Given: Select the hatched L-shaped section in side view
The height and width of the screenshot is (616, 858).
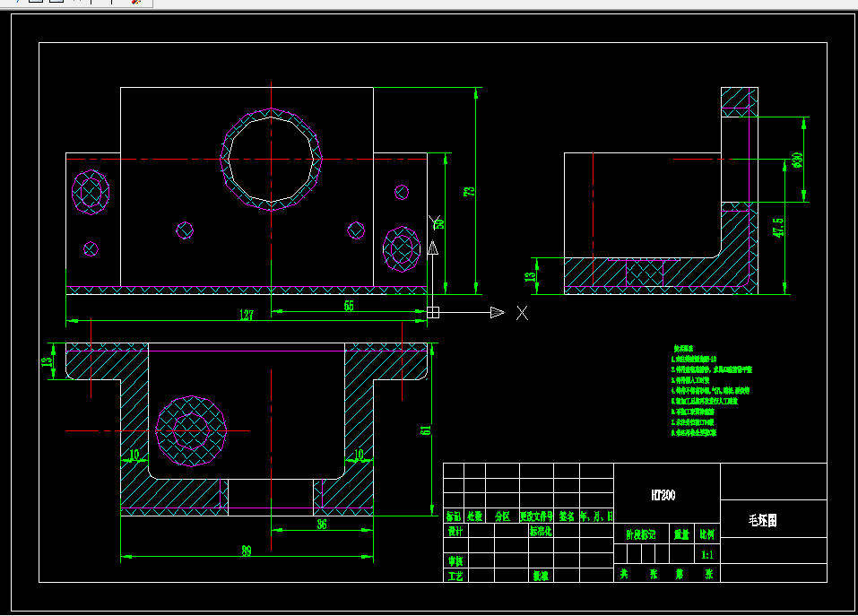Looking at the screenshot, I should [661, 190].
